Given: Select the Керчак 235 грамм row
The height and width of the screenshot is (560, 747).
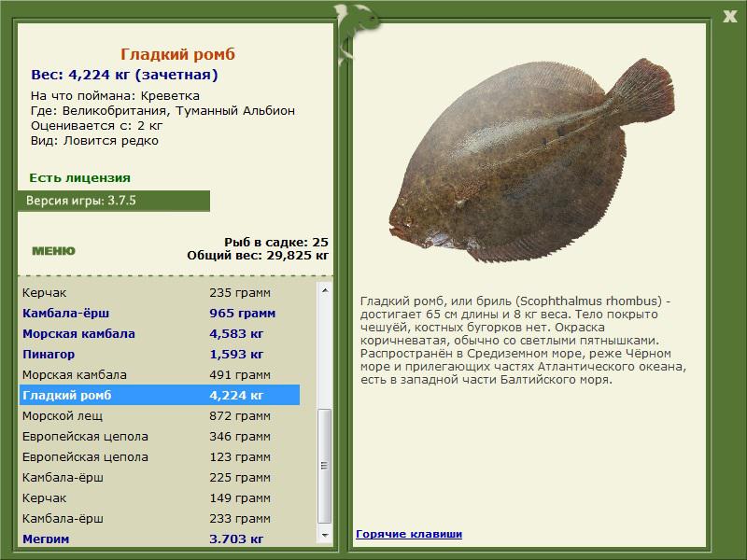Looking at the screenshot, I should click(x=160, y=293).
